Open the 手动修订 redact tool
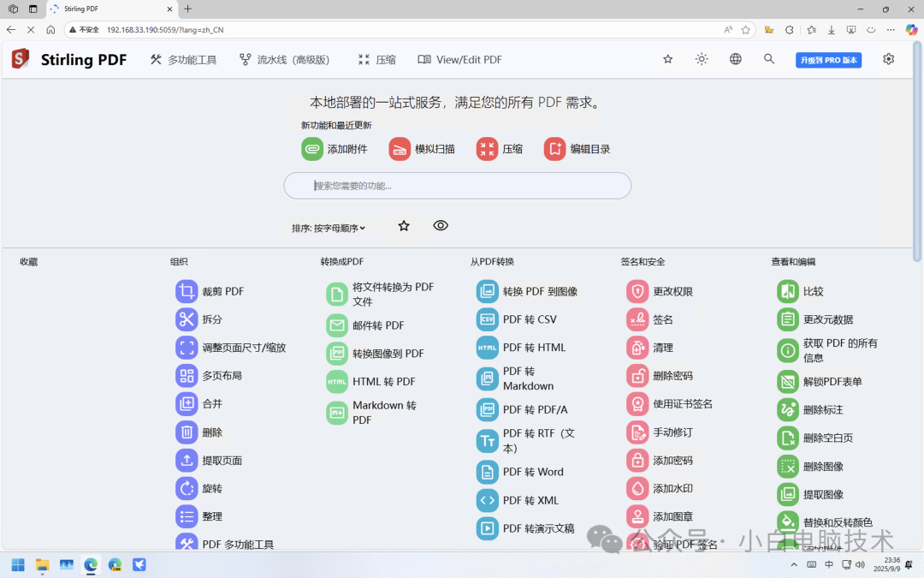Viewport: 924px width, 578px height. coord(660,432)
